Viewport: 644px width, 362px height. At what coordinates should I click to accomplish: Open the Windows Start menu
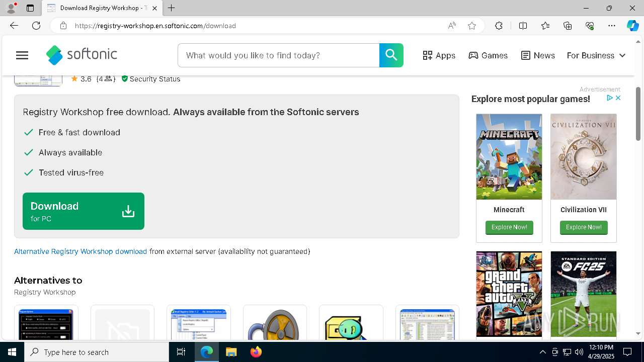pyautogui.click(x=12, y=352)
